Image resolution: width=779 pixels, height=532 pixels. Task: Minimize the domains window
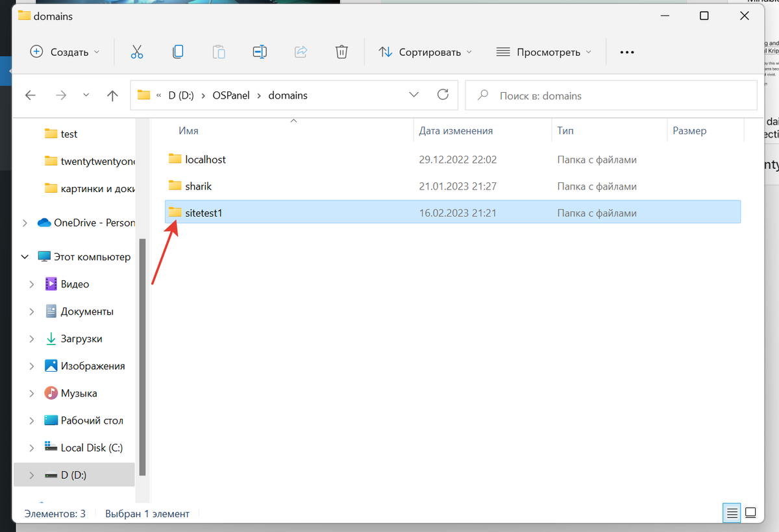pyautogui.click(x=665, y=16)
